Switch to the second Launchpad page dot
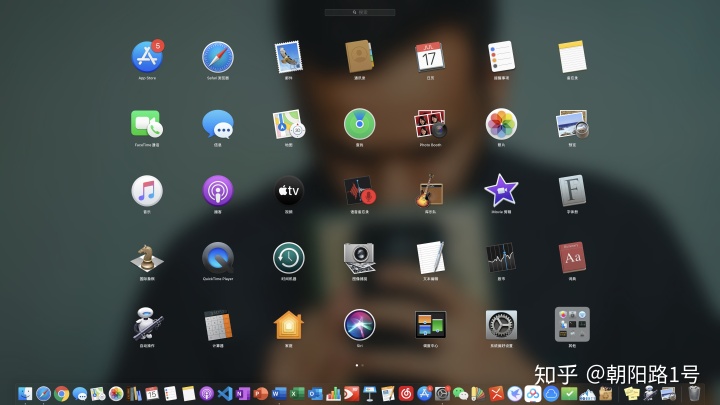Viewport: 720px width, 405px height. (x=362, y=365)
